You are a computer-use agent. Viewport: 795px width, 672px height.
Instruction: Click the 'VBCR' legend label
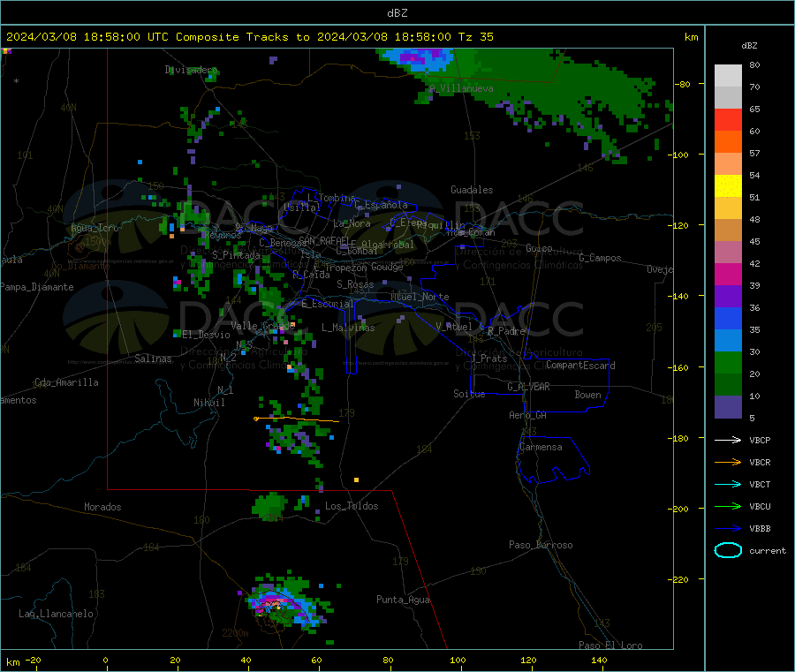[x=760, y=462]
